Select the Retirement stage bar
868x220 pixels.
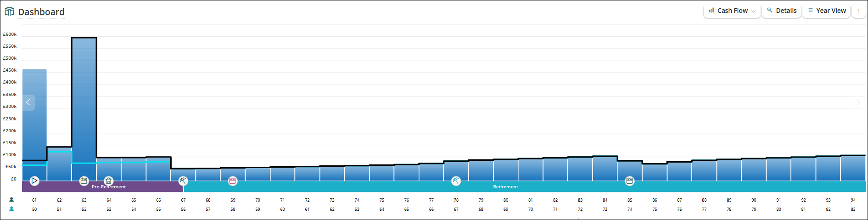tap(524, 187)
